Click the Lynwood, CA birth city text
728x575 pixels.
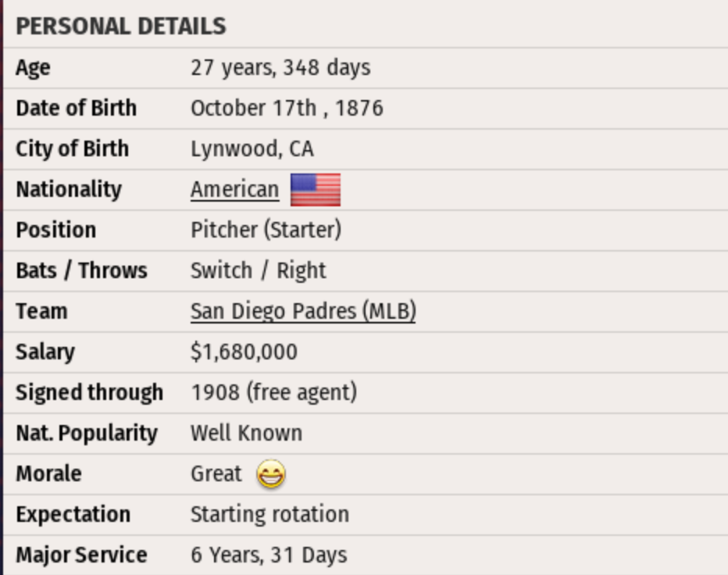[x=252, y=149]
